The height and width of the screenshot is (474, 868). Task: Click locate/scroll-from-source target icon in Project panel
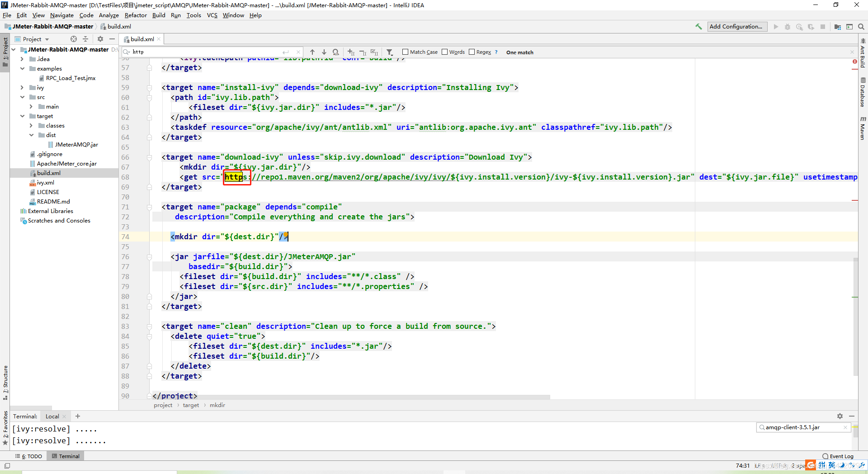(74, 39)
